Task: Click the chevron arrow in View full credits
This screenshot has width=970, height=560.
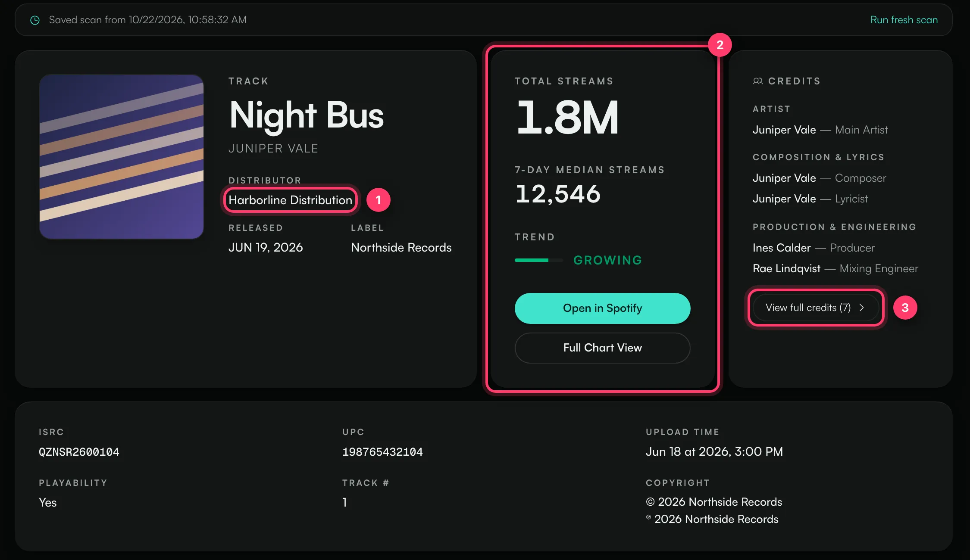Action: click(861, 308)
